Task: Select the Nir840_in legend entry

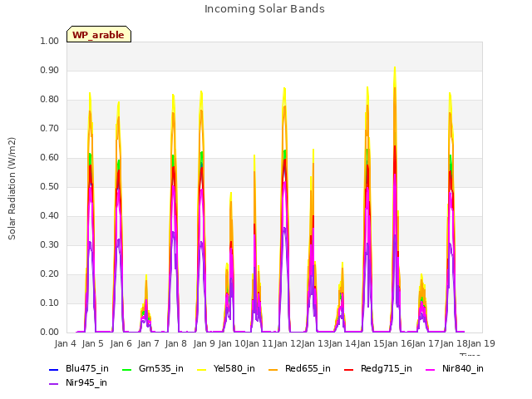Action: pos(455,368)
